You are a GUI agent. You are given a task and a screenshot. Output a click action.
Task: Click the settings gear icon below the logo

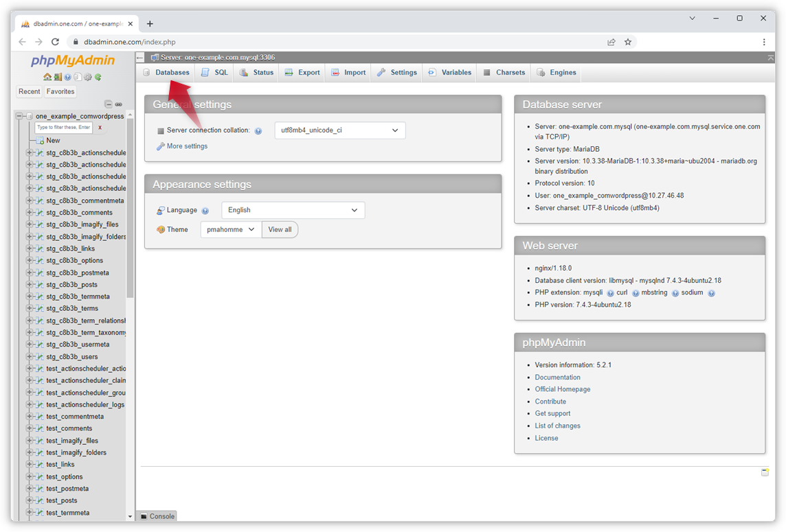(x=87, y=77)
